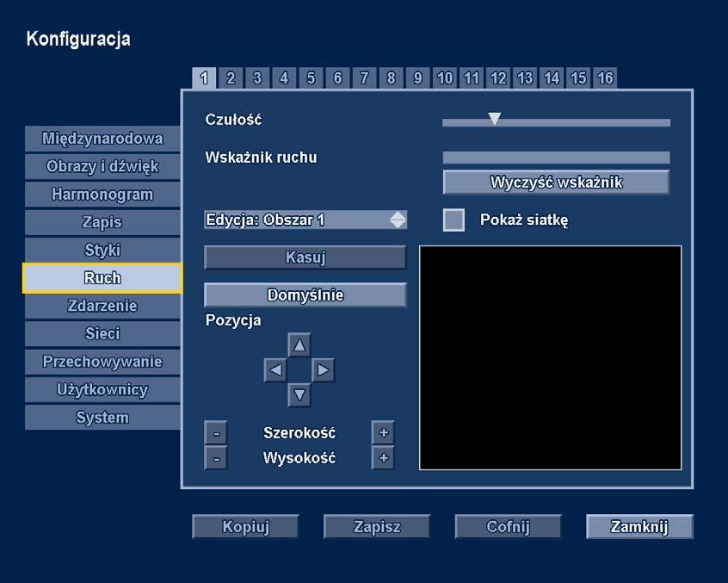Open the Zdarzenie section
This screenshot has width=728, height=583.
coord(102,306)
